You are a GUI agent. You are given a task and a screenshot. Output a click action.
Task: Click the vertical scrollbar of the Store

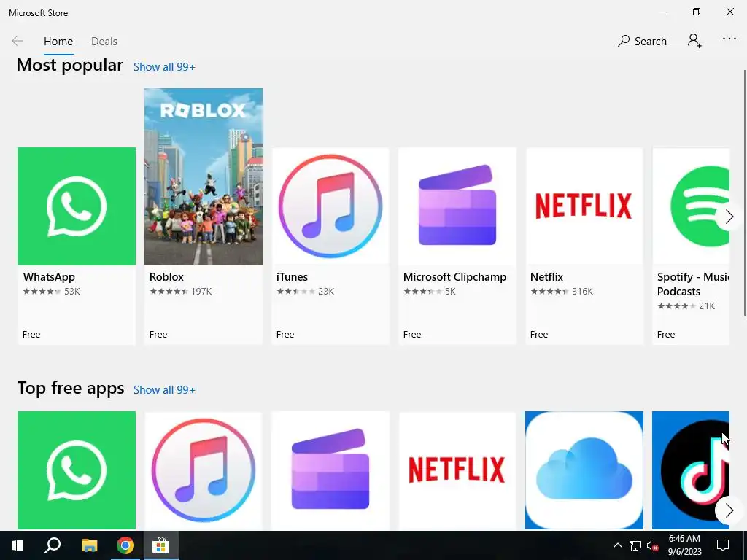click(x=744, y=192)
